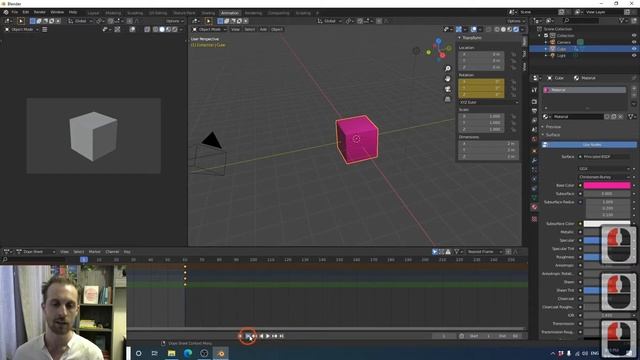Click the Blender logo icon
640x360 pixels.
pos(6,12)
